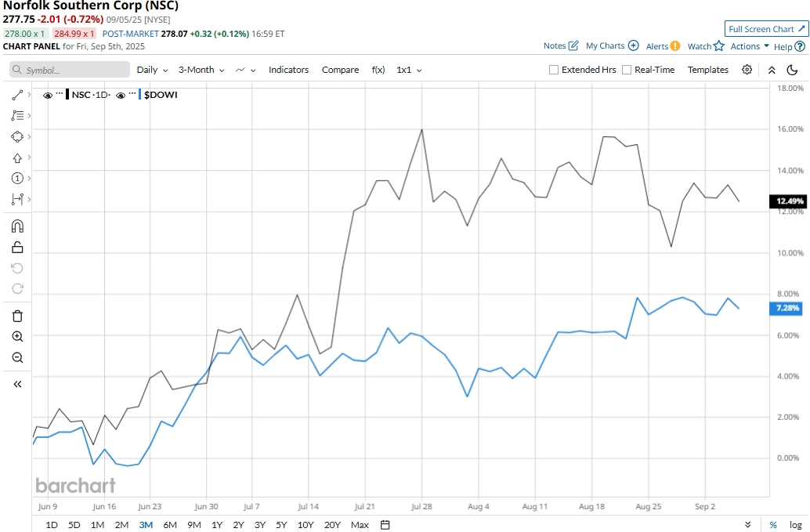This screenshot has height=532, width=810.
Task: Click the black NSC color swatch
Action: coord(67,95)
